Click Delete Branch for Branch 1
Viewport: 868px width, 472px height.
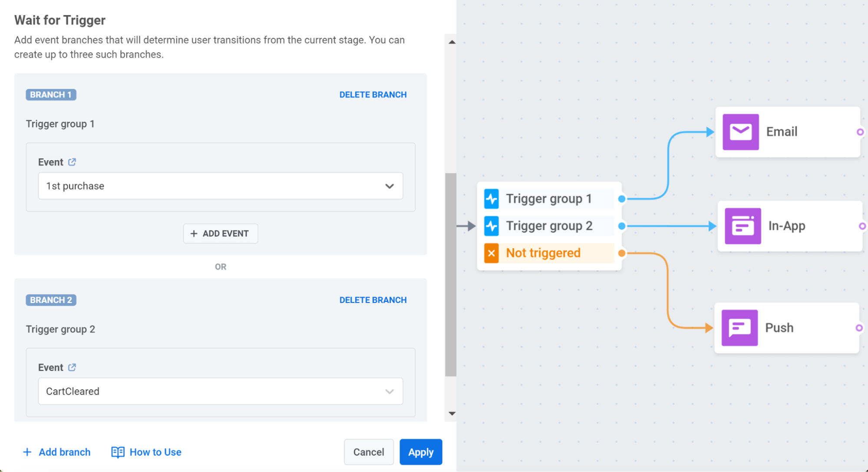[x=373, y=95]
